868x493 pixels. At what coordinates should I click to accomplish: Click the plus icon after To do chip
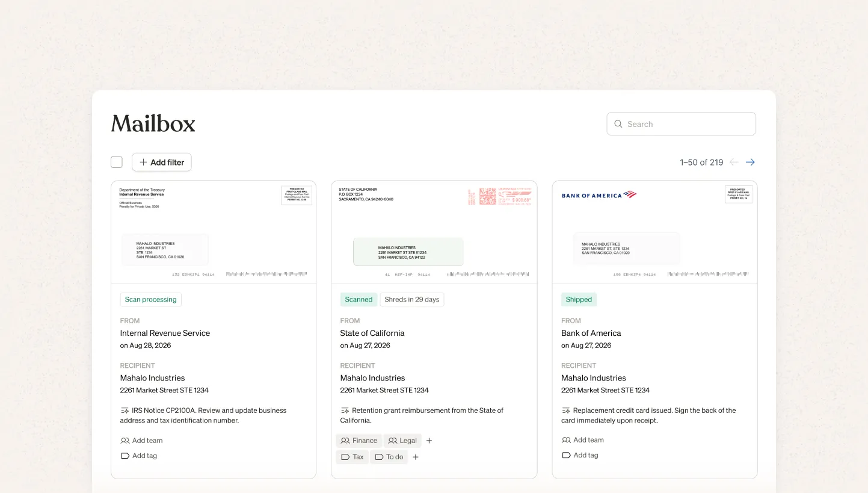coord(416,457)
